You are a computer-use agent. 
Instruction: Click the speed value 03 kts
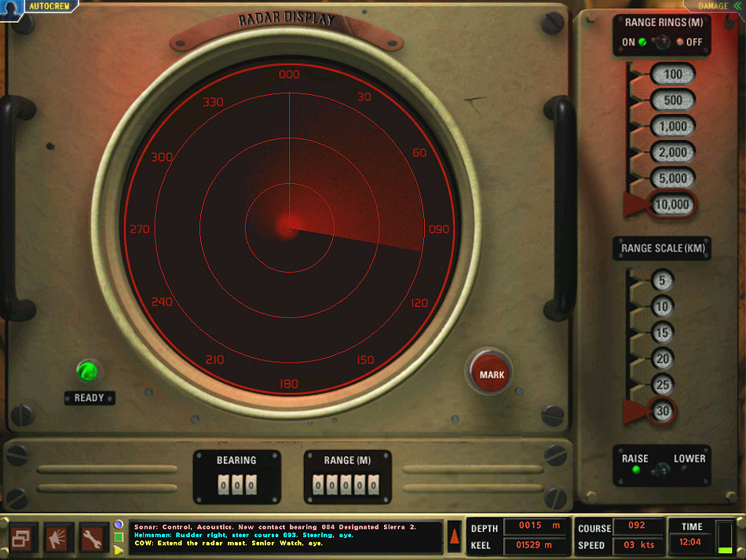[638, 545]
